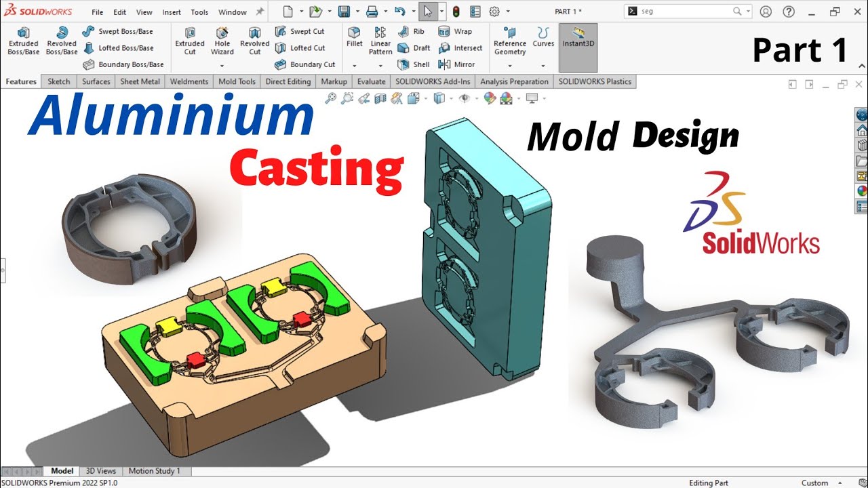Switch to the Surfaces tab
The image size is (868, 488).
click(96, 81)
